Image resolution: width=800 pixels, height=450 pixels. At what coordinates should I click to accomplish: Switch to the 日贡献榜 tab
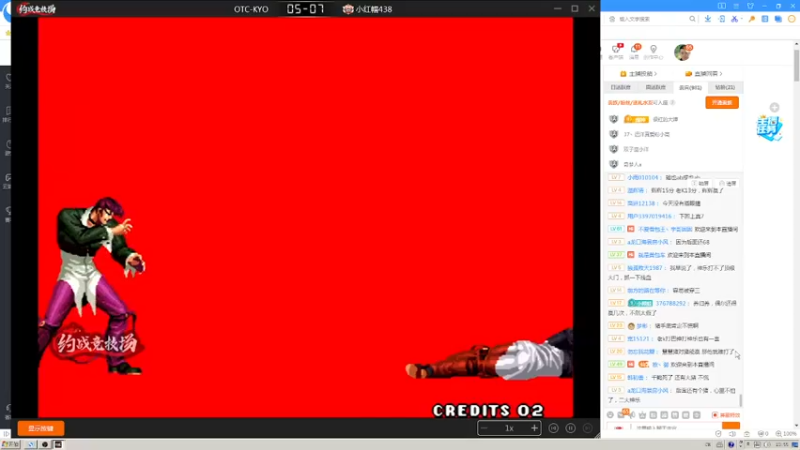click(620, 88)
